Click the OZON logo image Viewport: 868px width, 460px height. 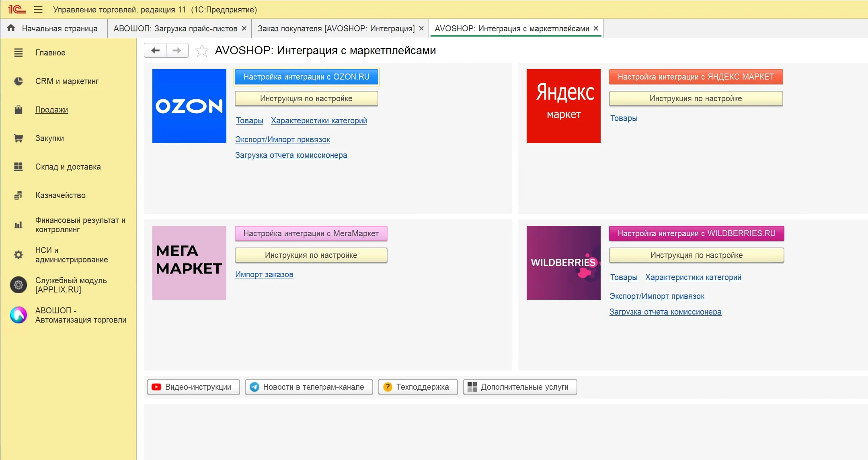[189, 106]
